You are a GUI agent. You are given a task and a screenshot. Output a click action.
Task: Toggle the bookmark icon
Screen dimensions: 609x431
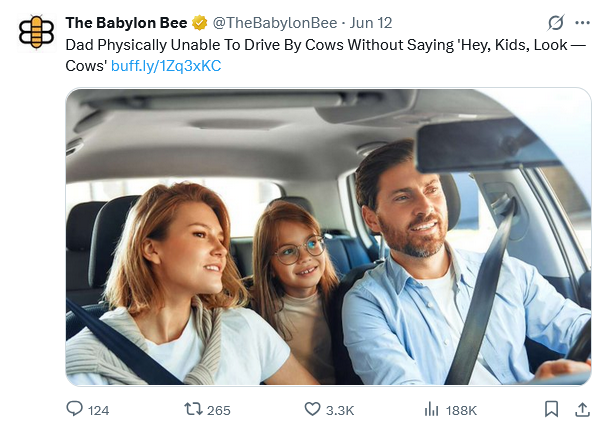(551, 409)
